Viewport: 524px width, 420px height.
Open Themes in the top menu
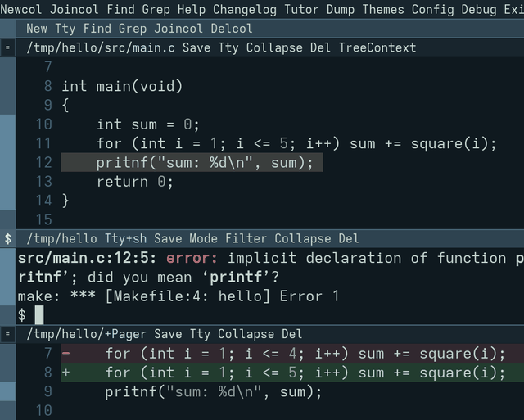[383, 9]
